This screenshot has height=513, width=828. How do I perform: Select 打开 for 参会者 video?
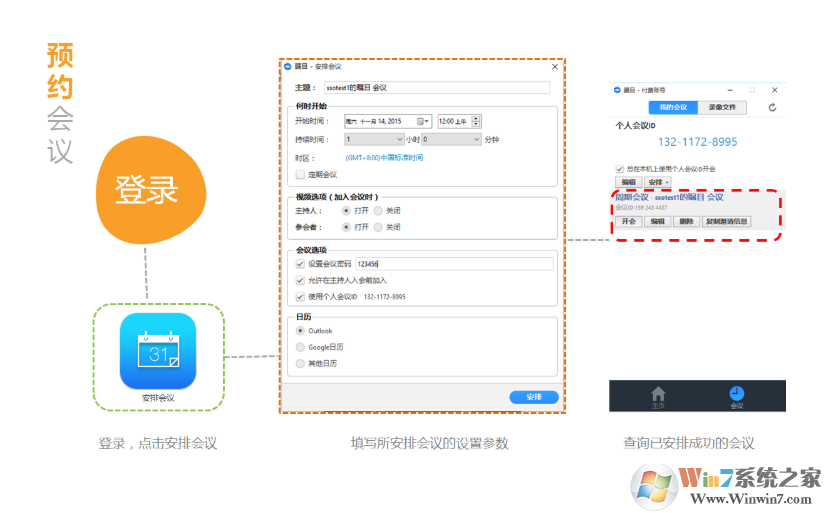(346, 227)
